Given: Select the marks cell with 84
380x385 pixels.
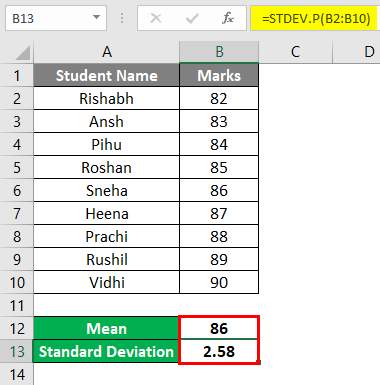Looking at the screenshot, I should (x=219, y=145).
